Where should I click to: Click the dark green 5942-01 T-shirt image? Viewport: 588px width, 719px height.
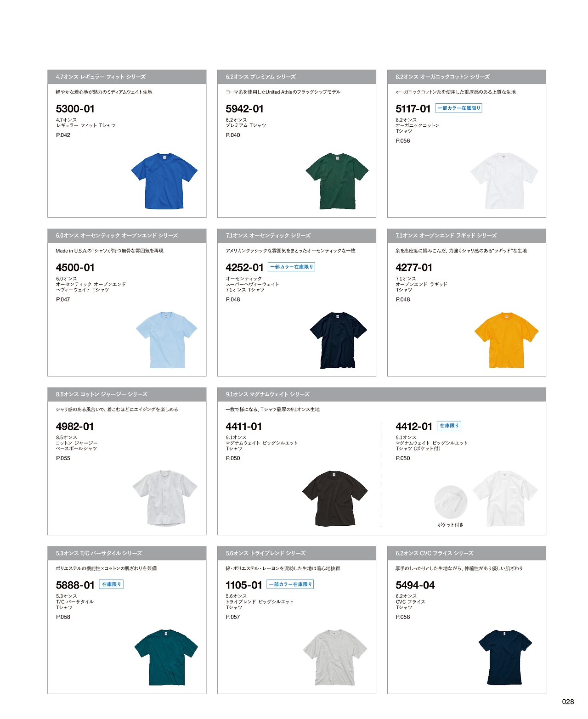pos(337,181)
